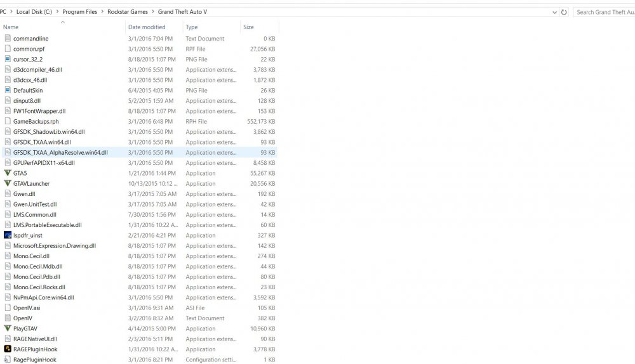Viewport: 635px width, 364px height.
Task: Click the GTAVLauncher application icon
Action: pos(7,183)
